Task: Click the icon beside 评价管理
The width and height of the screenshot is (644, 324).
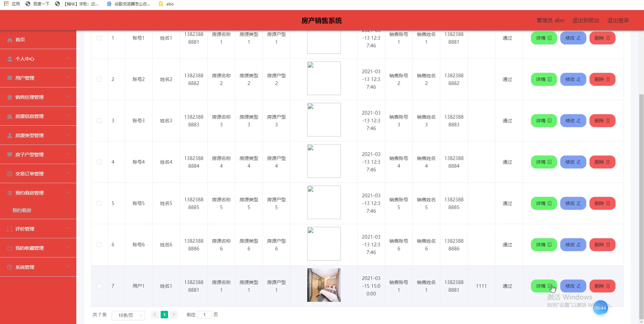Action: click(10, 229)
